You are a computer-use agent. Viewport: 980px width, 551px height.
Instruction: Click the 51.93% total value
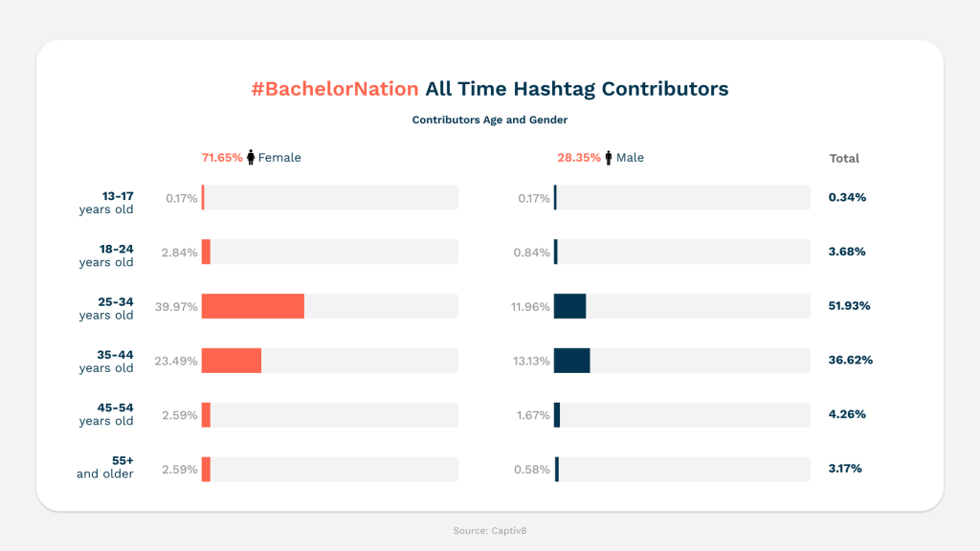click(x=850, y=305)
